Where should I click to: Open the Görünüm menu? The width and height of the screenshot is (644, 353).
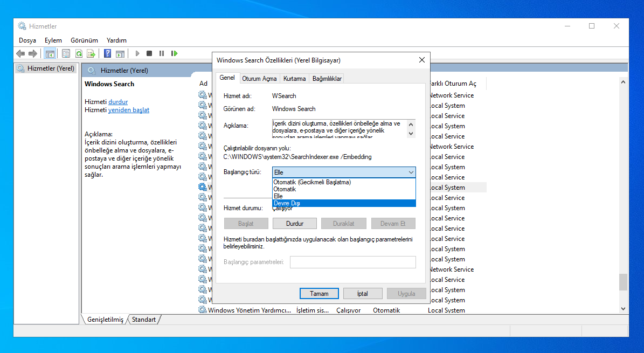[x=84, y=40]
